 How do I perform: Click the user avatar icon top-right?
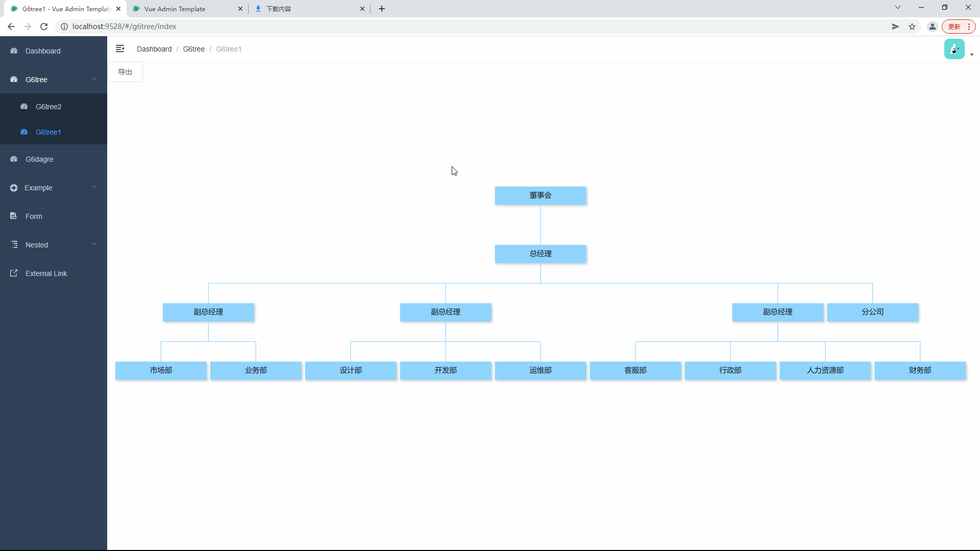coord(954,49)
